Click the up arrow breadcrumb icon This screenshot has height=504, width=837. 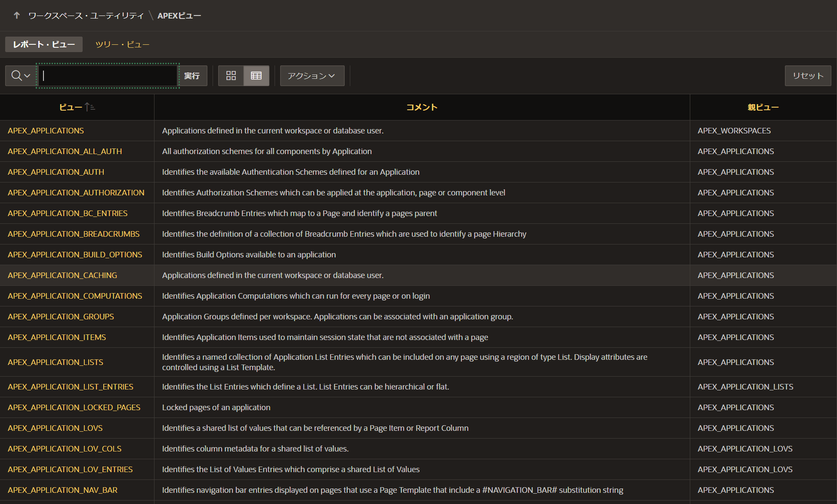[17, 15]
